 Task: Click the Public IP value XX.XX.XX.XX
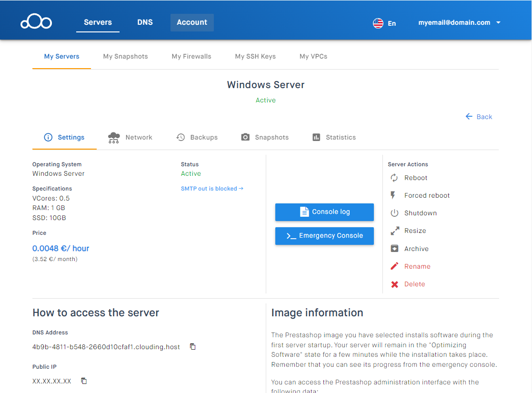(51, 381)
